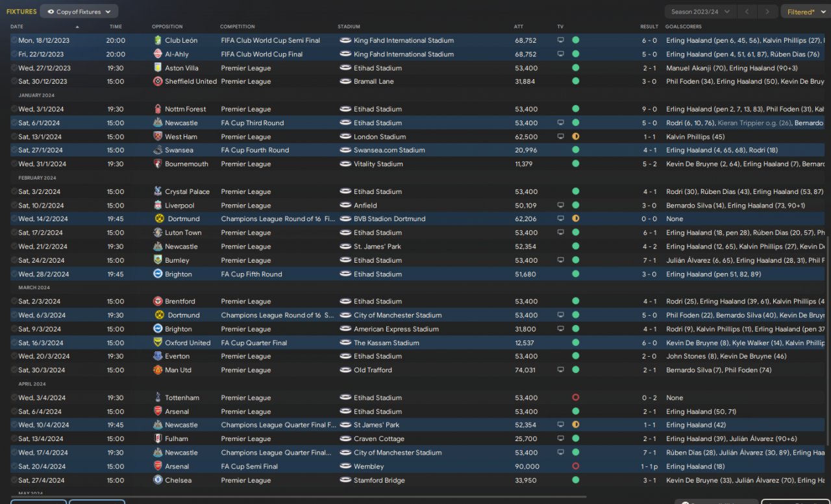The height and width of the screenshot is (504, 831).
Task: Click the Burnley club badge
Action: [x=158, y=260]
